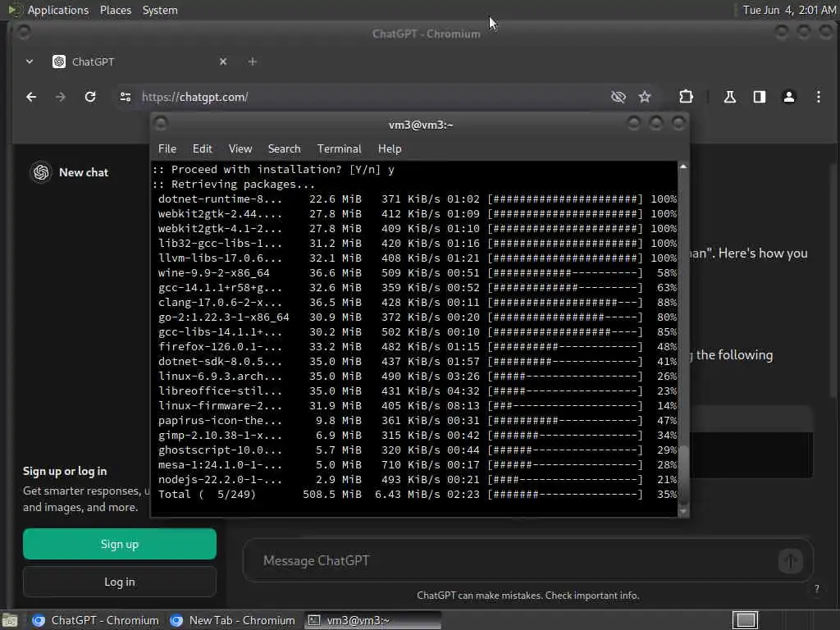Screen dimensions: 840x630
Task: Switch to ChatGPT - Chromium taskbar item
Action: (x=95, y=620)
